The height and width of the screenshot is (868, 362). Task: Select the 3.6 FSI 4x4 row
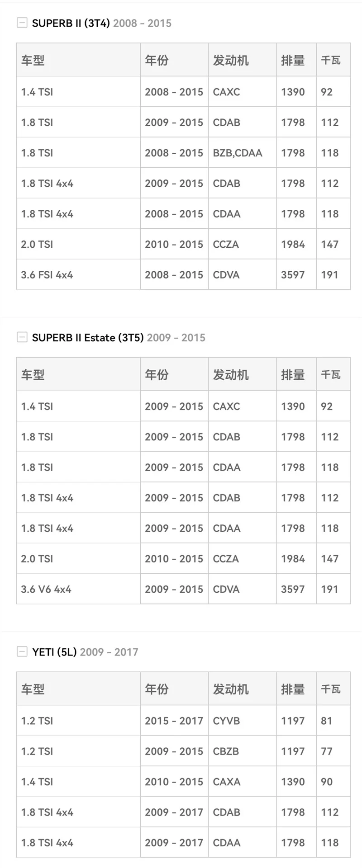coord(183,274)
